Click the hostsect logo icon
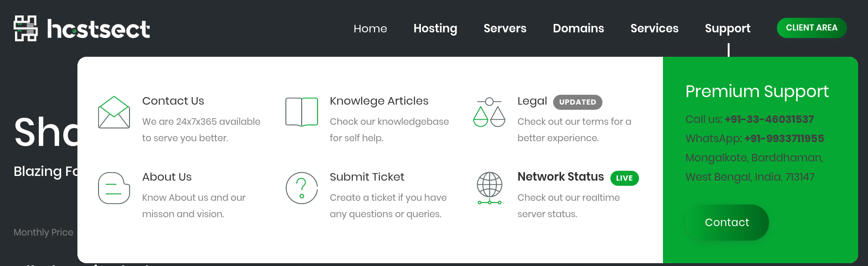This screenshot has height=266, width=868. tap(26, 28)
